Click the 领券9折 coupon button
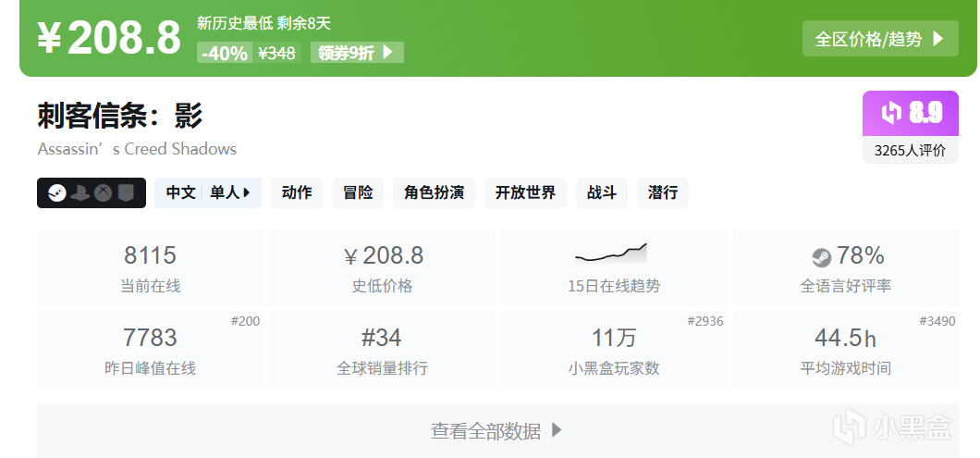This screenshot has height=458, width=980. point(357,53)
